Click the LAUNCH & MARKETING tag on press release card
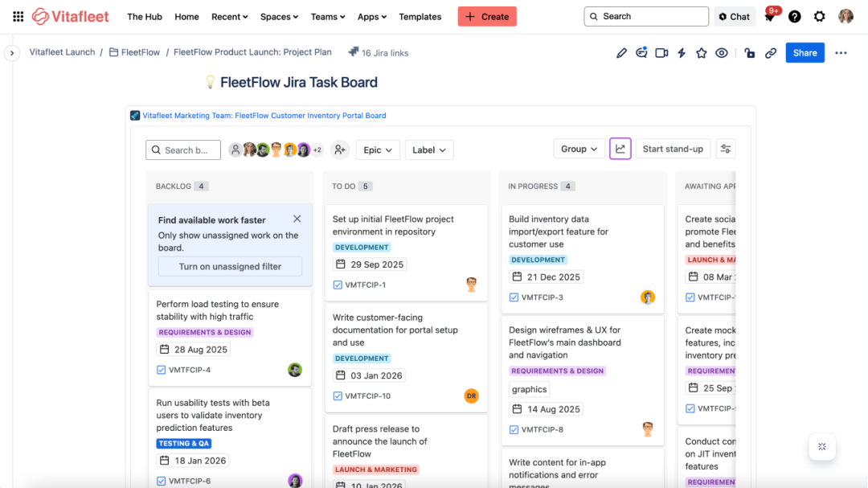Viewport: 868px width, 488px height. tap(376, 470)
